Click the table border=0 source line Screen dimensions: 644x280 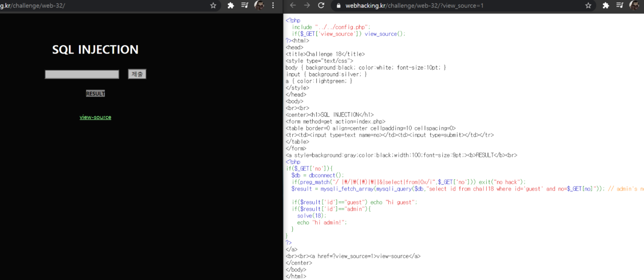click(x=371, y=128)
